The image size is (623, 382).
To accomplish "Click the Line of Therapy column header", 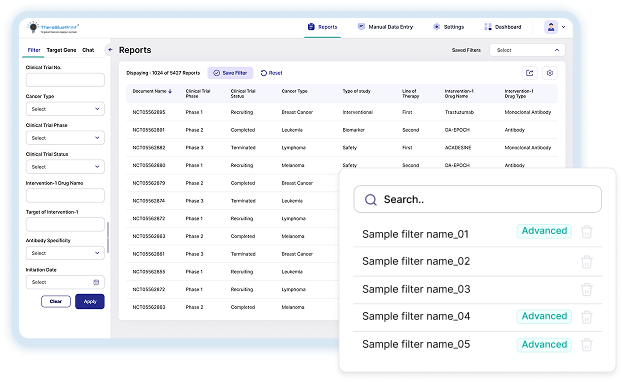I will pos(410,94).
